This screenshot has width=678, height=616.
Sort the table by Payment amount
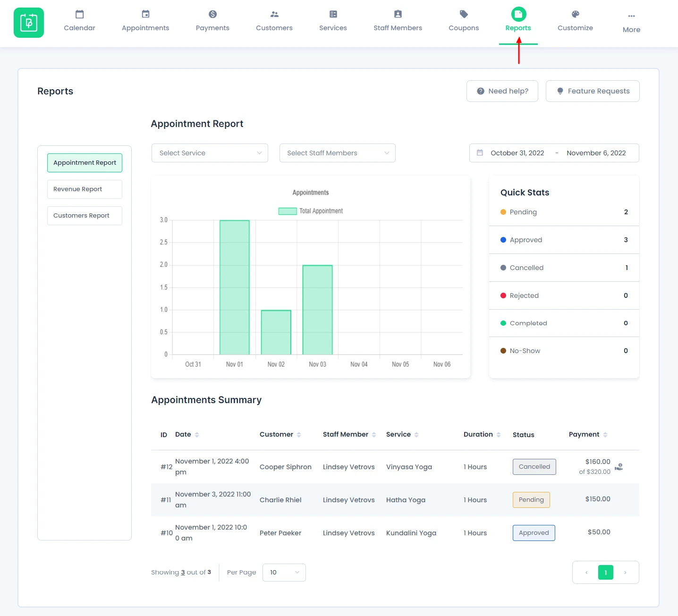[x=605, y=434]
